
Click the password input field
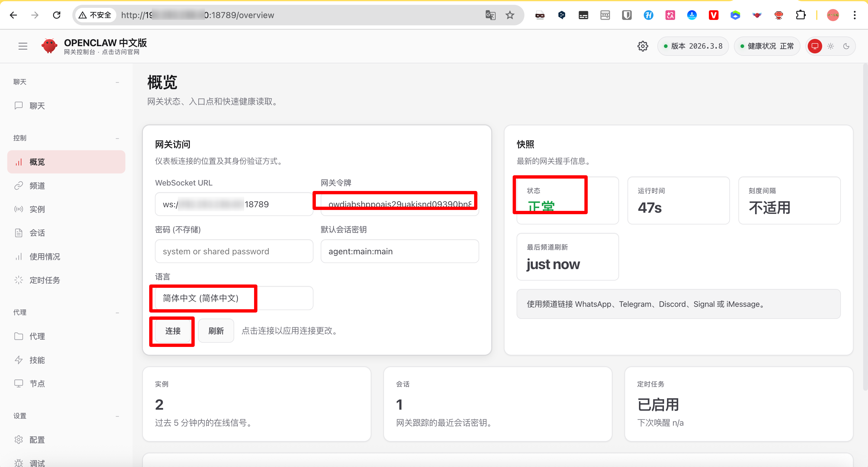point(234,251)
